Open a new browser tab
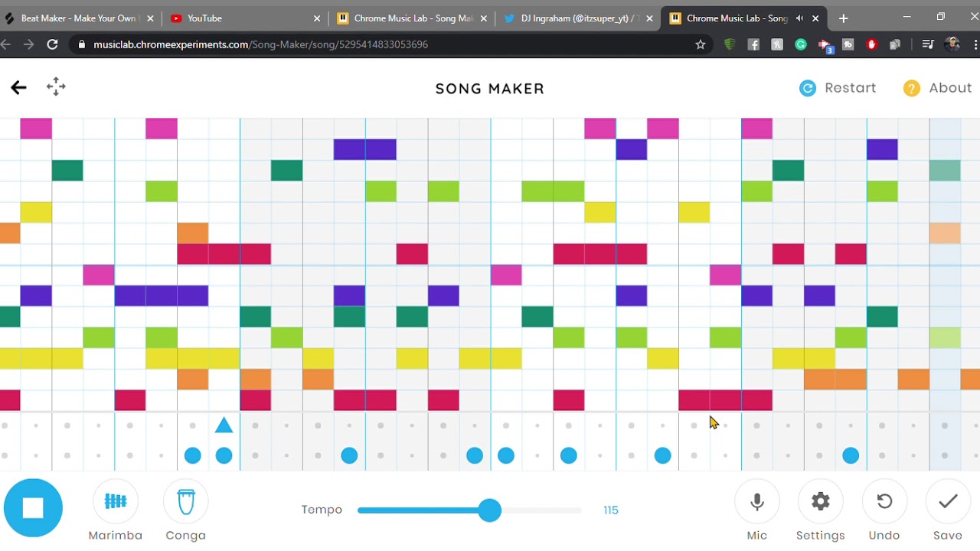Image resolution: width=980 pixels, height=551 pixels. click(843, 18)
